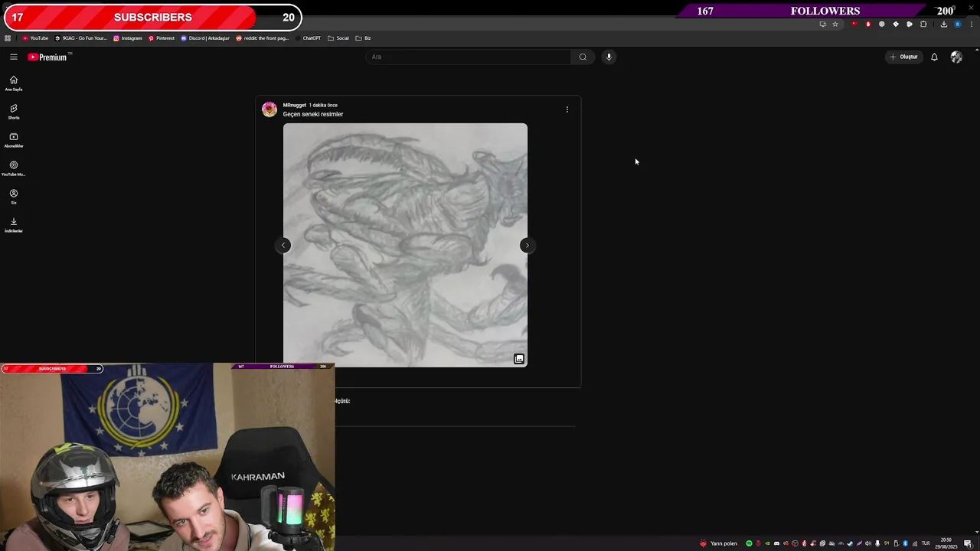This screenshot has width=980, height=551.
Task: Click the Discord tray icon
Action: [776, 543]
